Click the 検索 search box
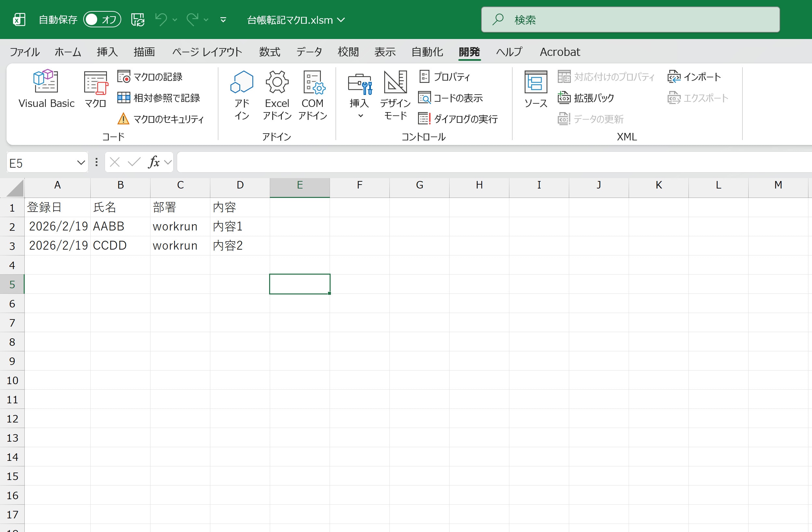 point(630,20)
